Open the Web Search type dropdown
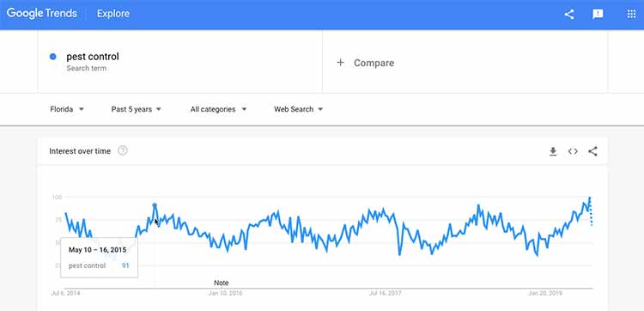This screenshot has width=644, height=311. click(298, 109)
